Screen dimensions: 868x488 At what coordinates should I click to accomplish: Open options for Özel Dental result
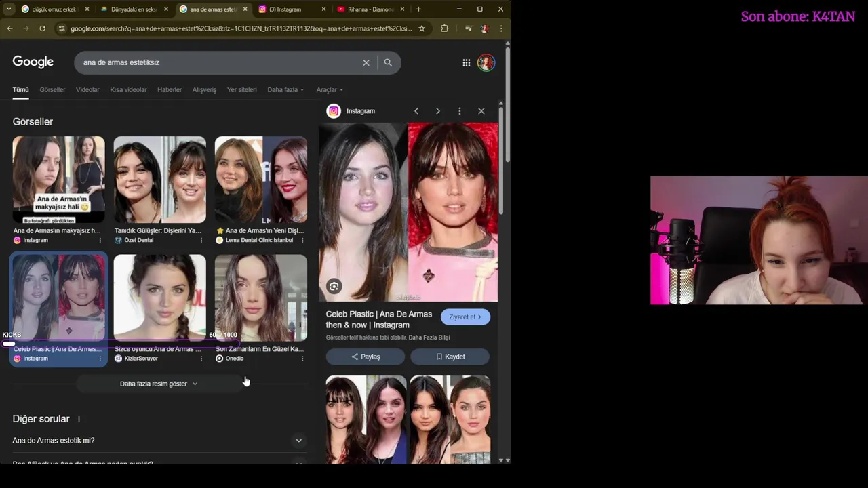click(x=201, y=241)
